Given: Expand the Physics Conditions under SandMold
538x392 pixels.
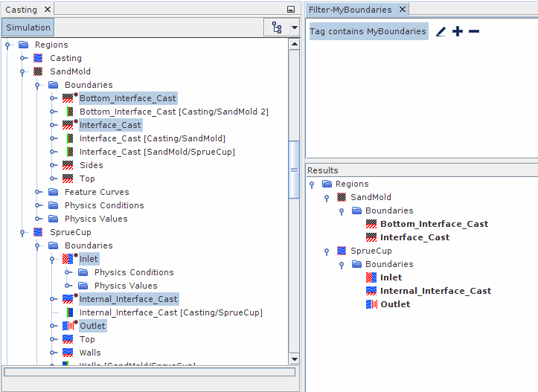Looking at the screenshot, I should tap(38, 205).
